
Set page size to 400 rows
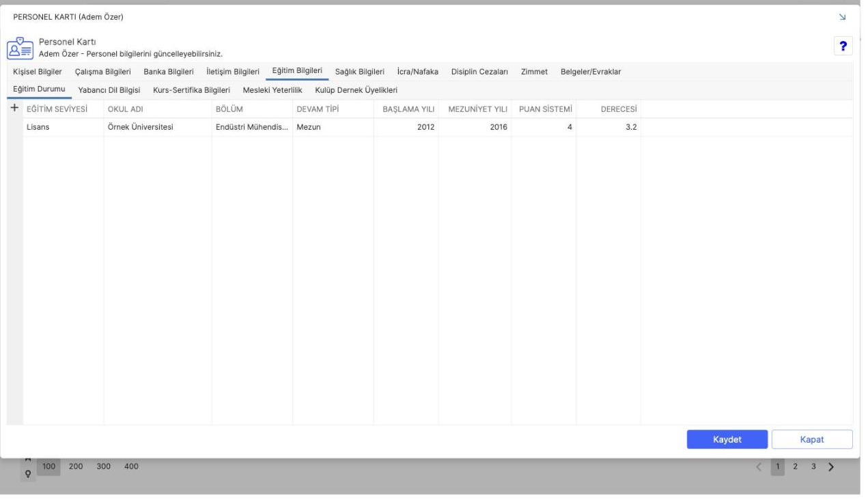(x=131, y=466)
